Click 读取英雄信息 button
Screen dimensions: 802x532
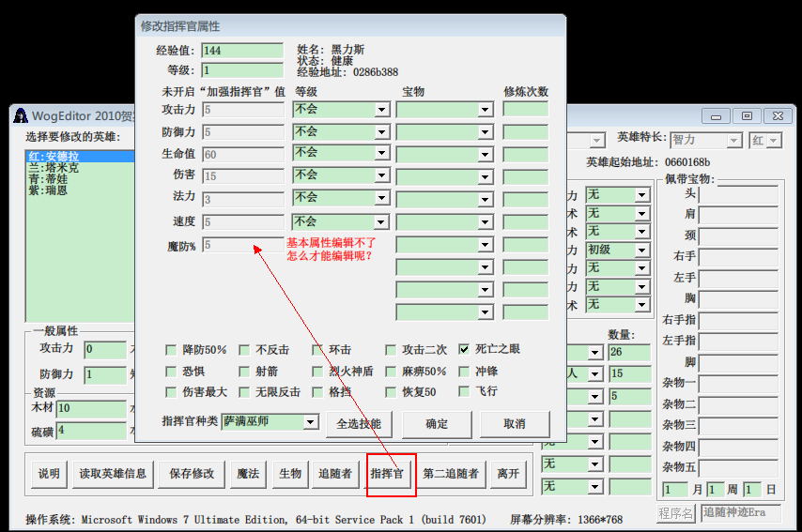click(x=113, y=474)
